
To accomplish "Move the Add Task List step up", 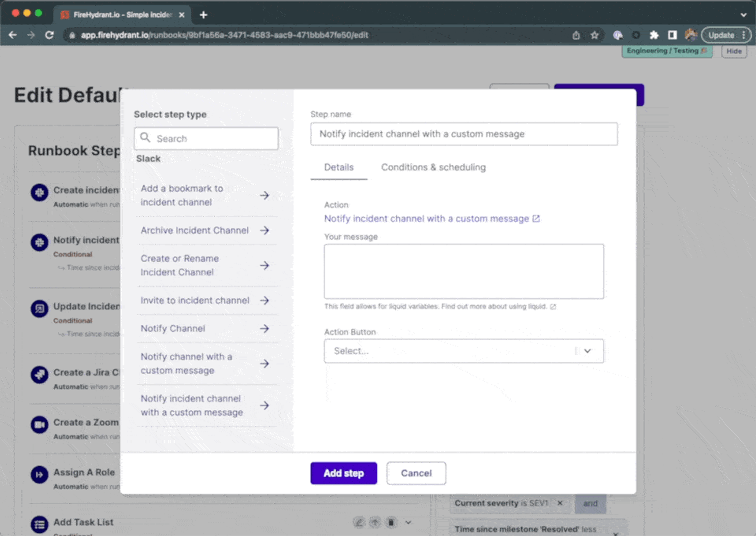I will tap(375, 522).
